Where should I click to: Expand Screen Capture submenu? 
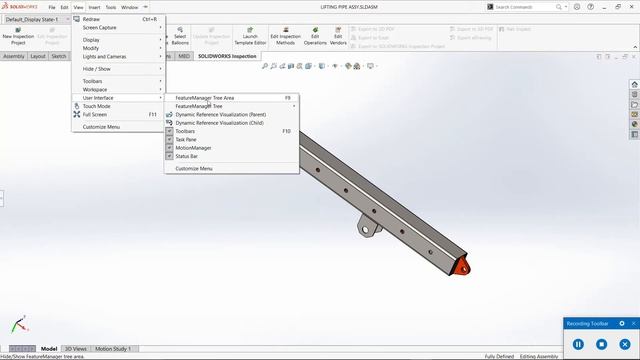(x=118, y=28)
